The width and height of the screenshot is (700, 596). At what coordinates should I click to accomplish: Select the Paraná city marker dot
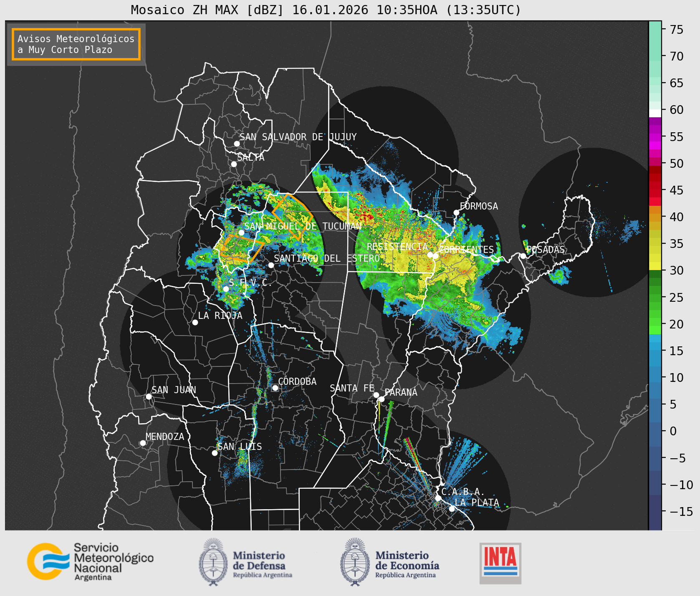(382, 399)
